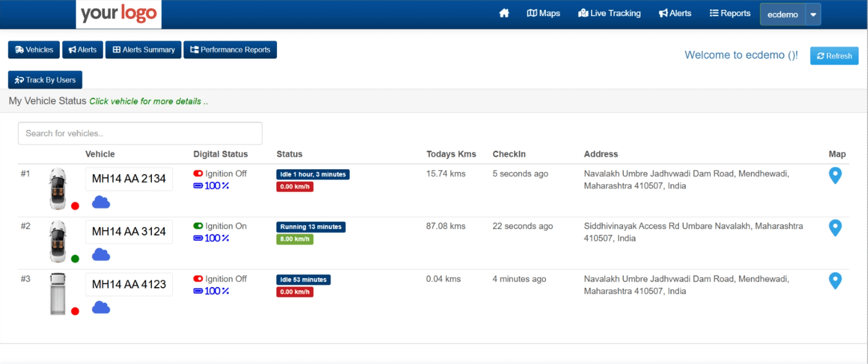
Task: Expand the ecdemo user dropdown arrow
Action: click(x=813, y=15)
